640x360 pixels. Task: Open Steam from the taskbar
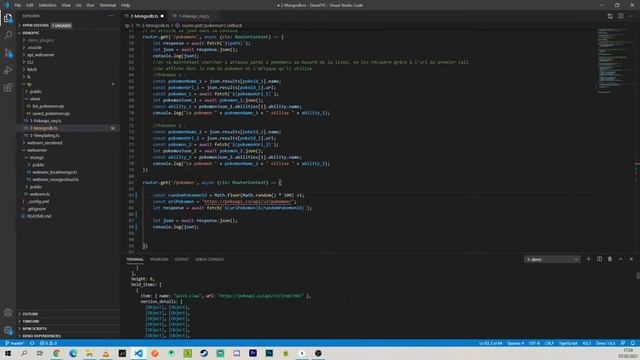click(204, 353)
